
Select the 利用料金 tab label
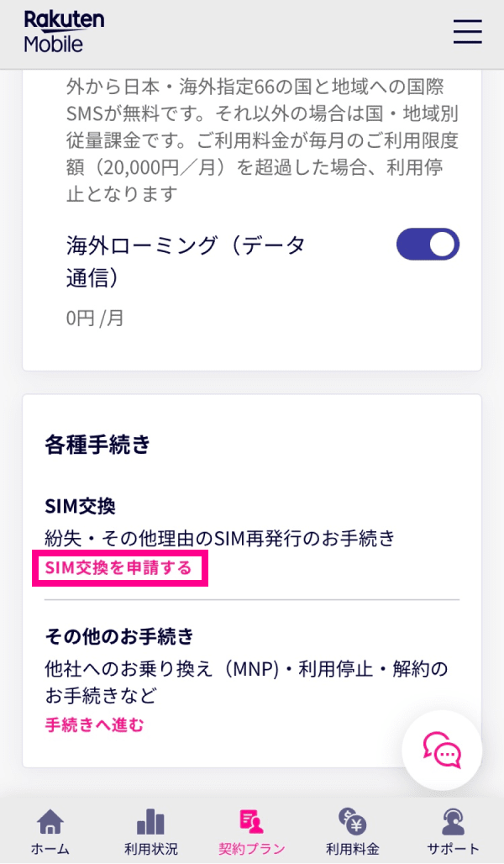coord(353,849)
